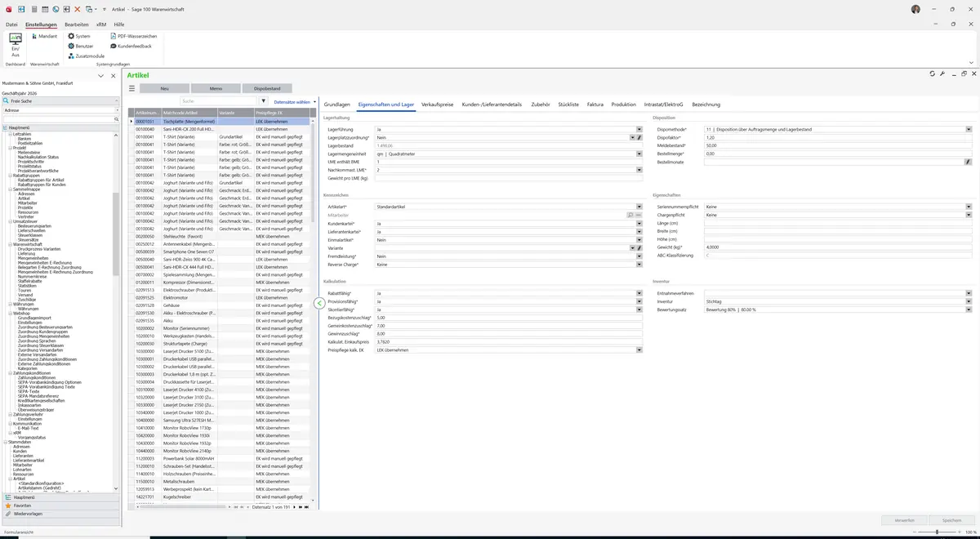Click the Memo button

coord(216,88)
